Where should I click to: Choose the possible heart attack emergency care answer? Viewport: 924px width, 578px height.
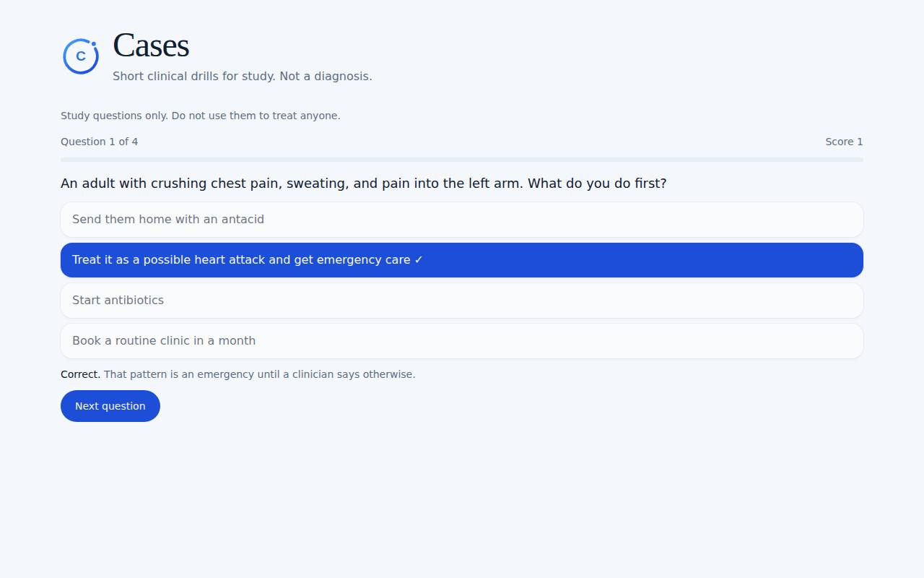pyautogui.click(x=462, y=260)
